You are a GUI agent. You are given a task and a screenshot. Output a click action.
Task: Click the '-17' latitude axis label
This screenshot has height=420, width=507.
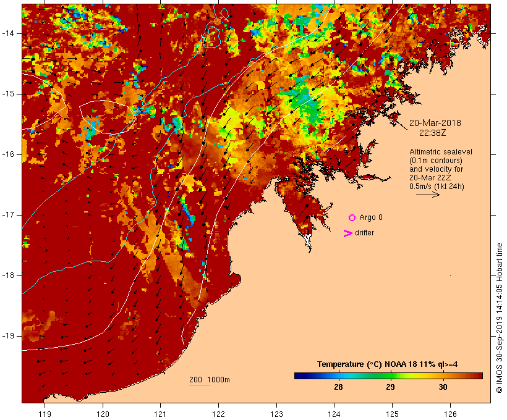(8, 215)
